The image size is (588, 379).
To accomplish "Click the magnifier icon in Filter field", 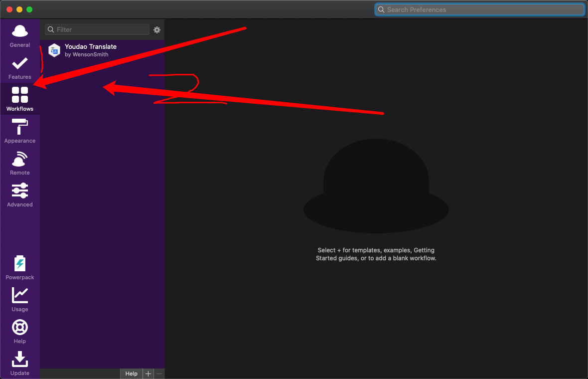I will click(51, 29).
